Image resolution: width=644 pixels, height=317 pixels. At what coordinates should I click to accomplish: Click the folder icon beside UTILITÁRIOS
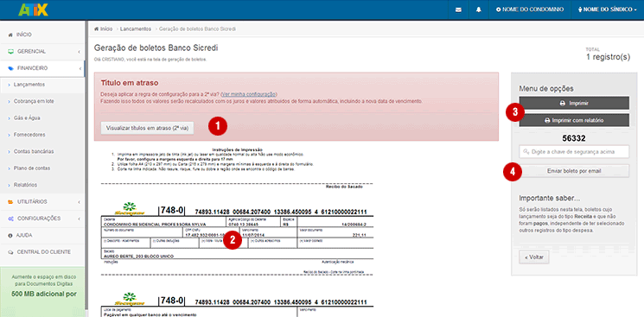(x=10, y=201)
